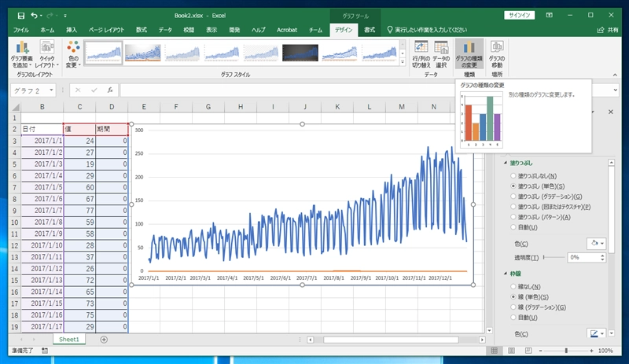Select Picture or texture fill radio button
629x364 pixels.
[x=513, y=207]
